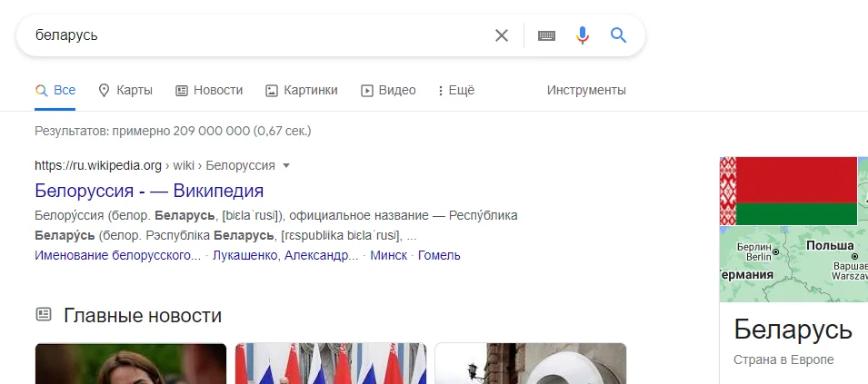This screenshot has height=384, width=868.
Task: Click the Belarus flag image
Action: click(x=796, y=191)
